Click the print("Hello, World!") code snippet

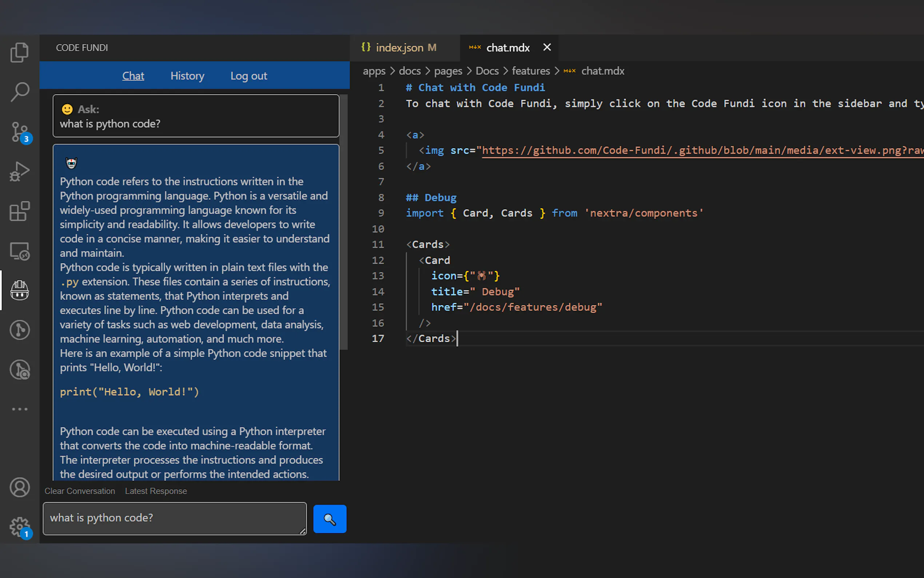[x=130, y=392]
